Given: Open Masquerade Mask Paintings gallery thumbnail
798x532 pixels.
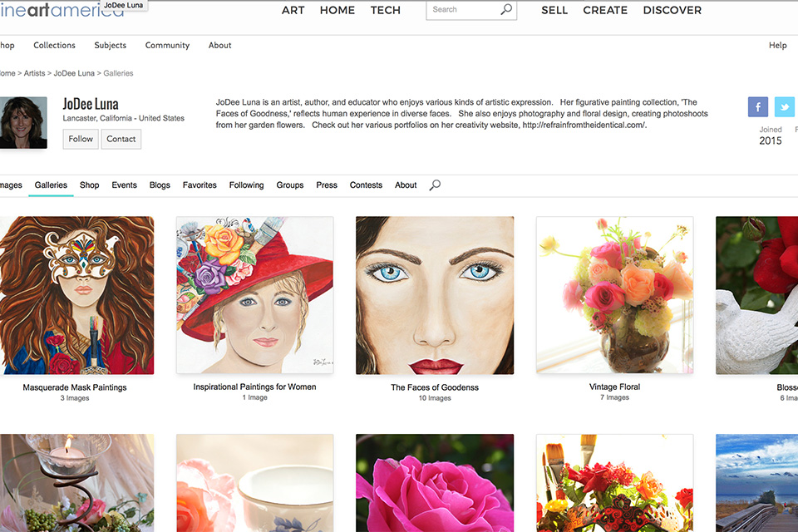Looking at the screenshot, I should 75,295.
